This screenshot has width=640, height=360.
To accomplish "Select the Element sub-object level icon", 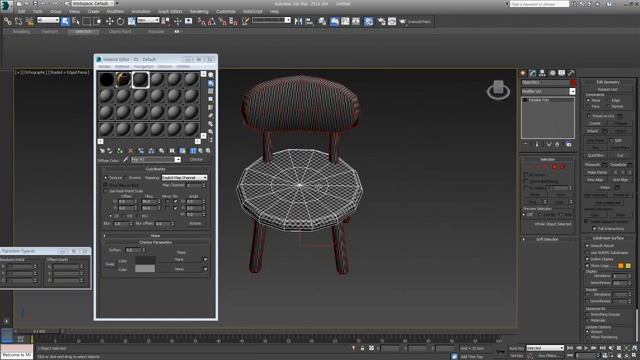I will (562, 167).
